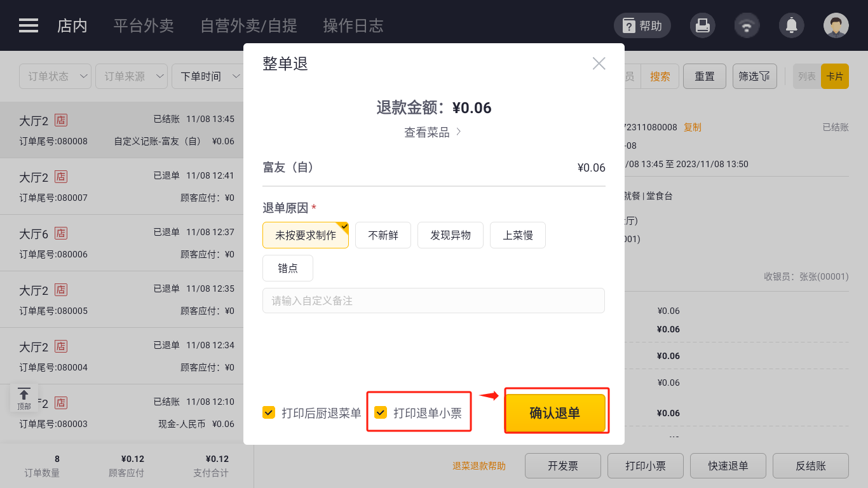Click the 确认退单 button
Screen dimensions: 868x488
click(x=555, y=413)
